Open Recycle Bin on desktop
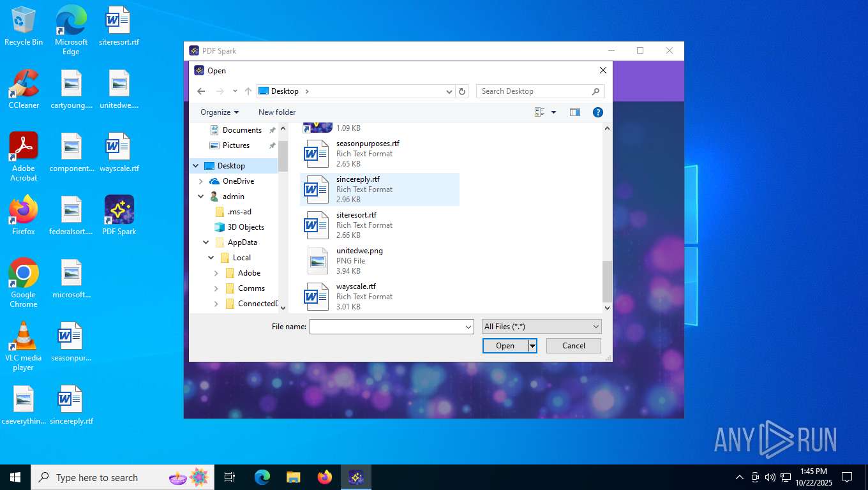The image size is (868, 490). [24, 26]
